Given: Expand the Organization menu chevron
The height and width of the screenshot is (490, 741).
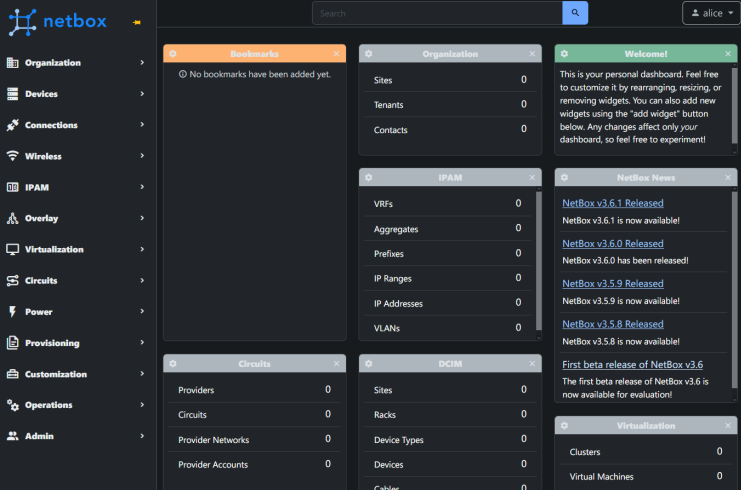Looking at the screenshot, I should (x=142, y=62).
